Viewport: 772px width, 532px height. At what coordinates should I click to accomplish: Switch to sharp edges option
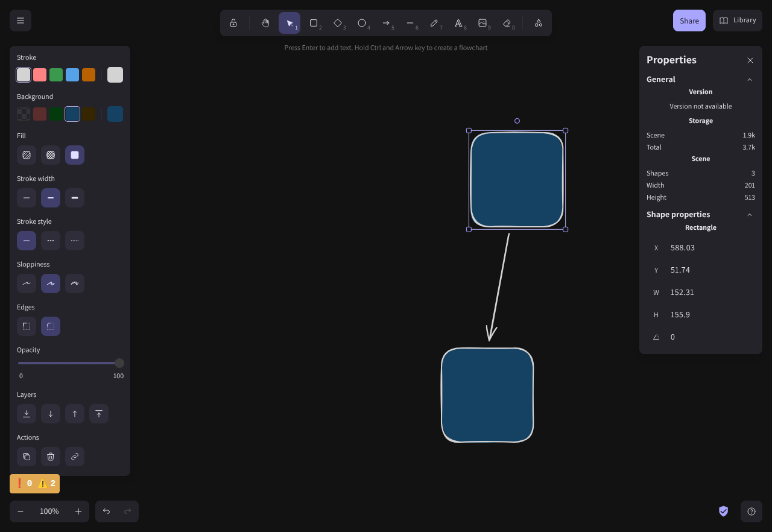point(27,326)
